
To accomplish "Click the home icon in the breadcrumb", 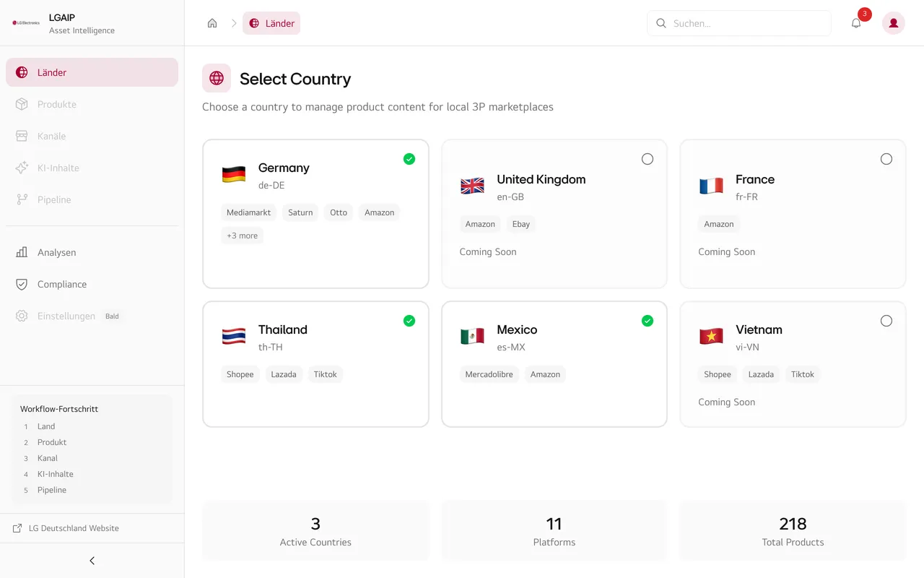I will pos(212,23).
